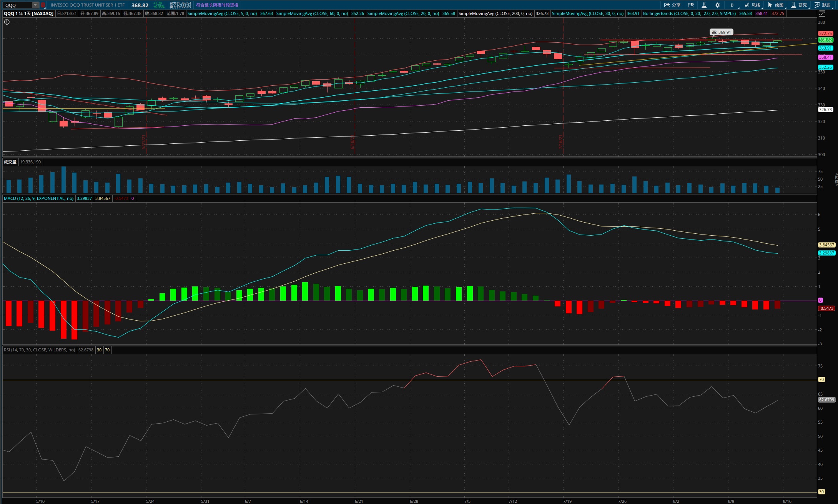Screen dimensions: 838x504
Task: Click the exclamation alert icon on chart
Action: click(7, 22)
